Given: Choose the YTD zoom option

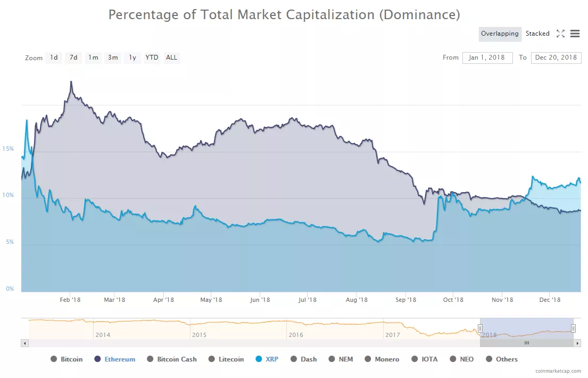Looking at the screenshot, I should pos(152,57).
